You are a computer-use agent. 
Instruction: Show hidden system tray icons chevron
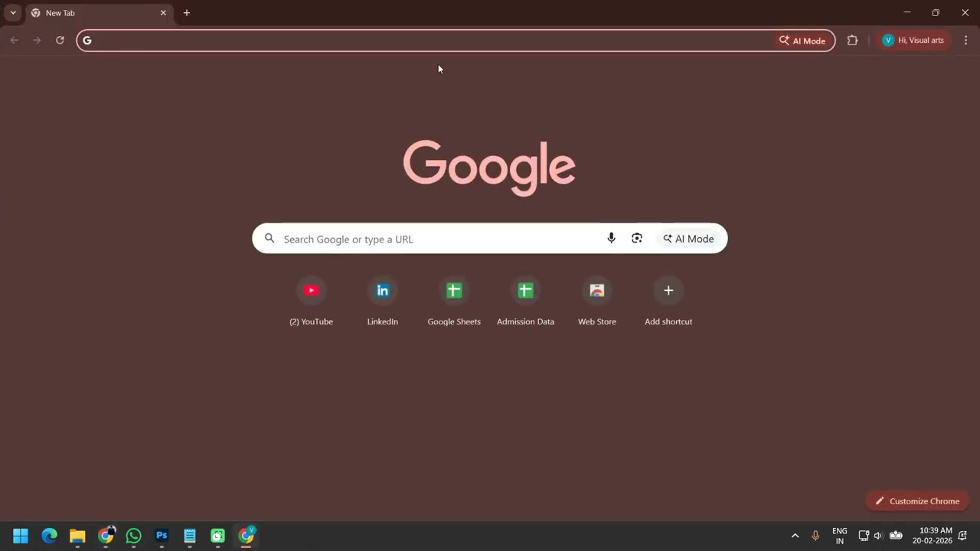(x=795, y=536)
